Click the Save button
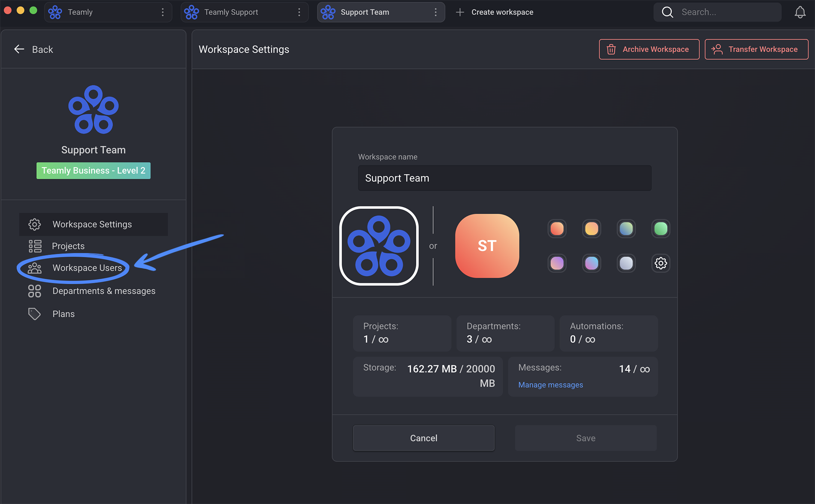 coord(586,438)
